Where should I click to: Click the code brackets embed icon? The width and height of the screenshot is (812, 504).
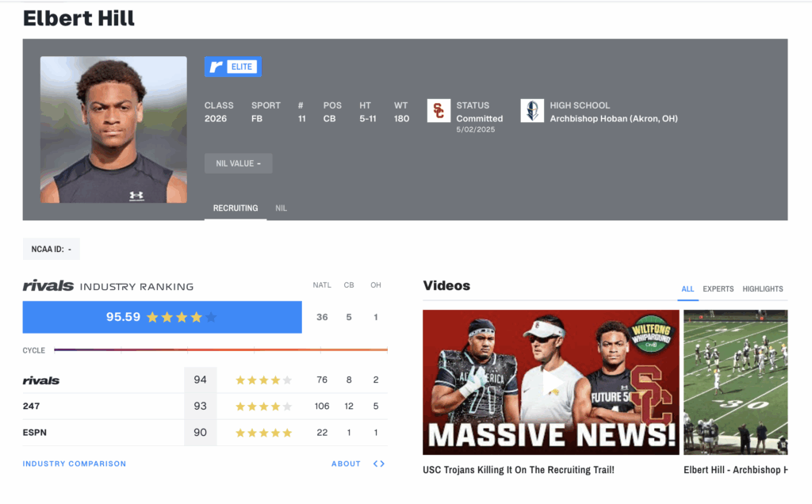coord(379,464)
